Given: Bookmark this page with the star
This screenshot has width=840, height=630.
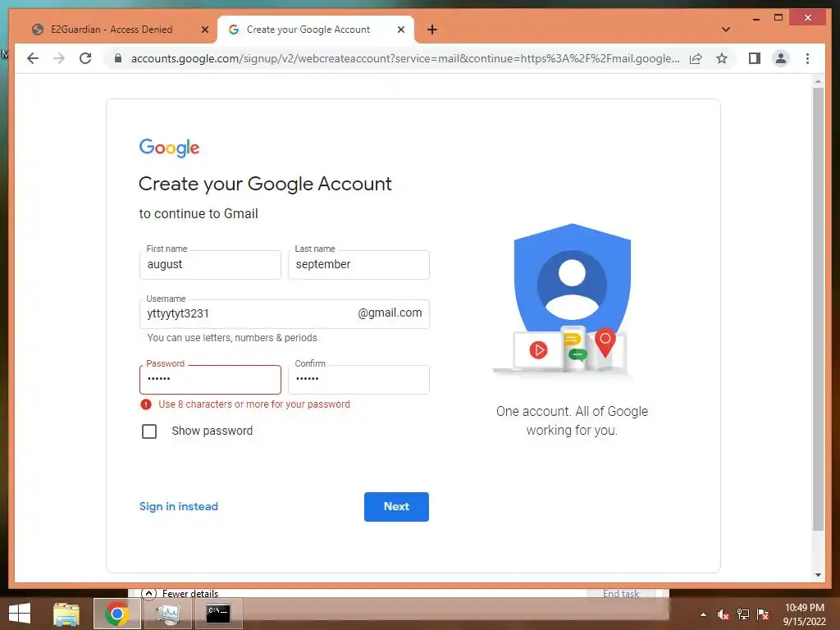Looking at the screenshot, I should [x=722, y=58].
